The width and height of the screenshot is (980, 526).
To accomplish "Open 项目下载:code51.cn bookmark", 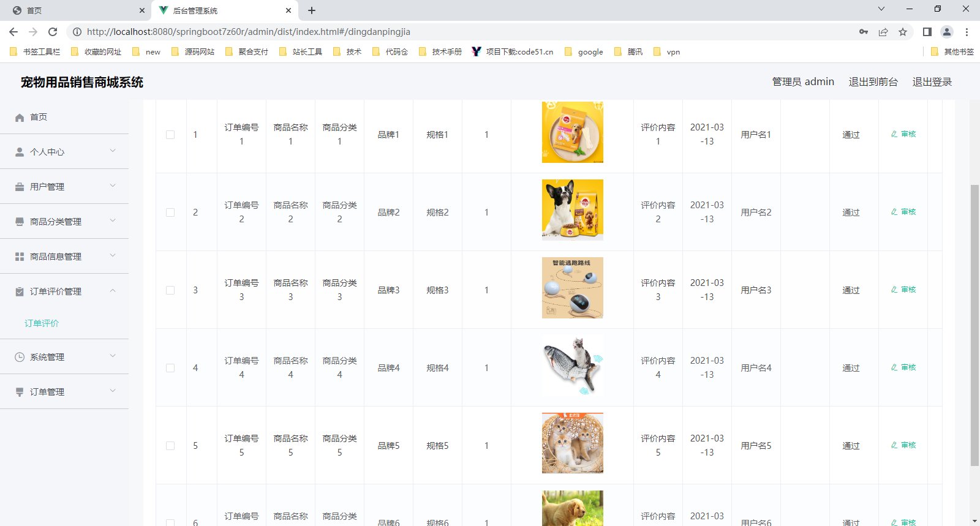I will [x=513, y=52].
